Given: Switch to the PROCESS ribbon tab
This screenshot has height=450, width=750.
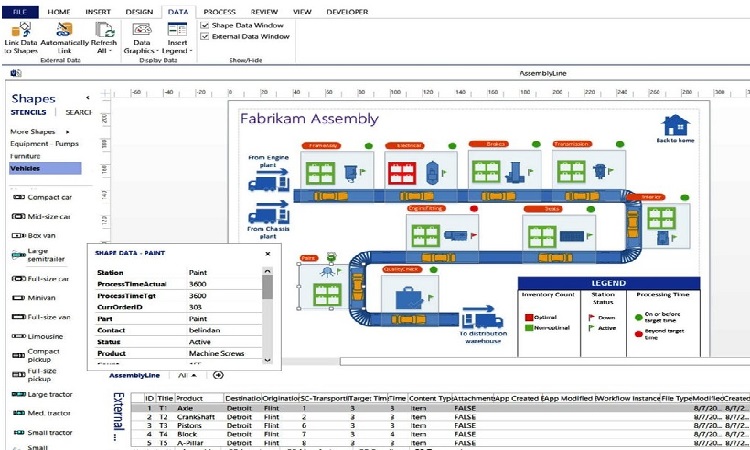Looking at the screenshot, I should click(x=220, y=12).
